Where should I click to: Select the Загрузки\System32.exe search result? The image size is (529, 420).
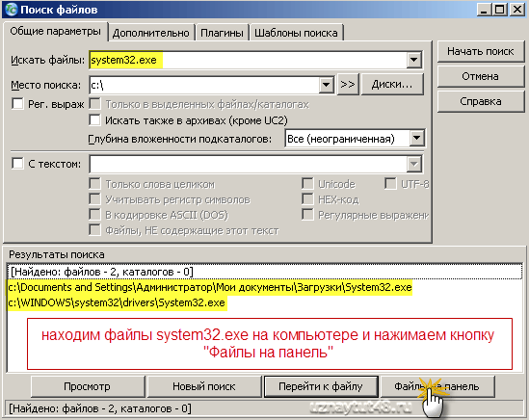click(x=209, y=287)
